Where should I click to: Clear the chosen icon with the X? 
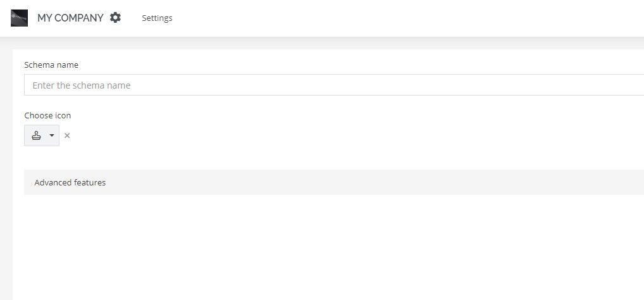[67, 135]
